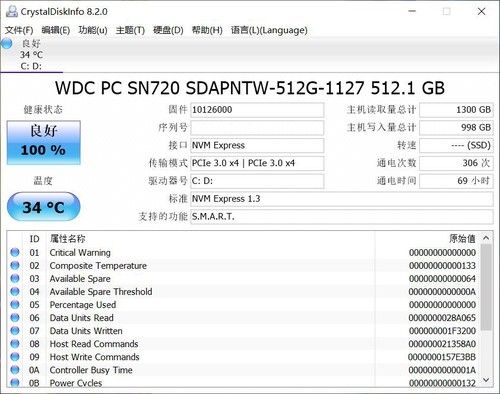Viewport: 500px width, 394px height.
Task: Click the CrystalDiskInfo app icon in title bar
Action: [12, 11]
